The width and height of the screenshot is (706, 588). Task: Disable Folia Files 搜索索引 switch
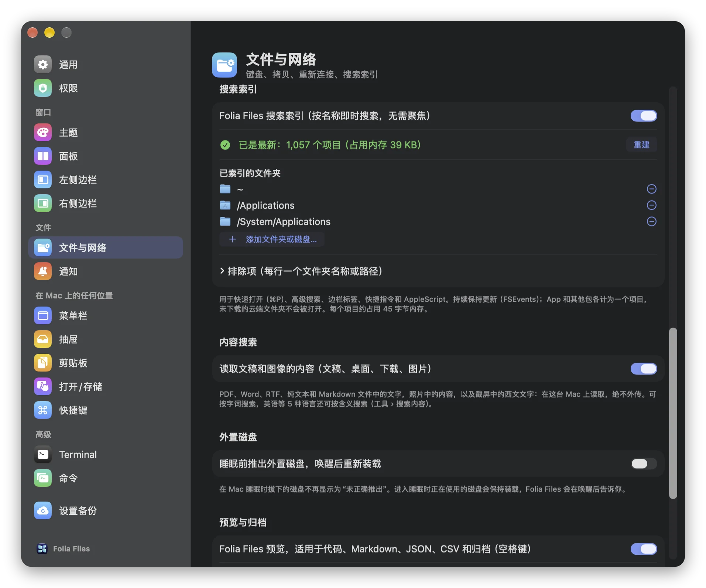coord(644,116)
